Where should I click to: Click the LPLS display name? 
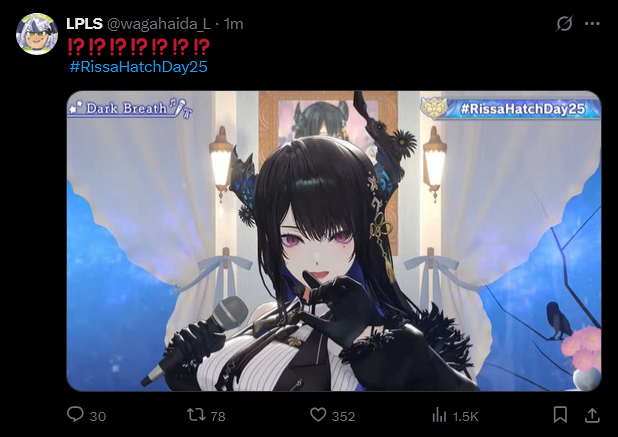pyautogui.click(x=84, y=24)
